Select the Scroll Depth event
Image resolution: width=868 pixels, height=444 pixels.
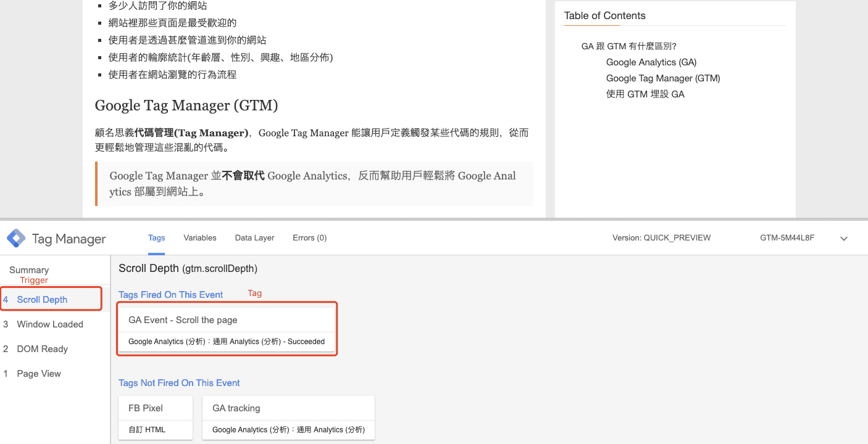pos(42,300)
